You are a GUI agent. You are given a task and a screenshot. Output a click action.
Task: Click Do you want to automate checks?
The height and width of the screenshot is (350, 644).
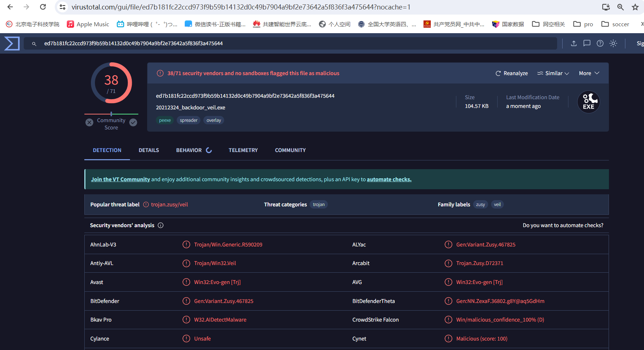(x=563, y=225)
